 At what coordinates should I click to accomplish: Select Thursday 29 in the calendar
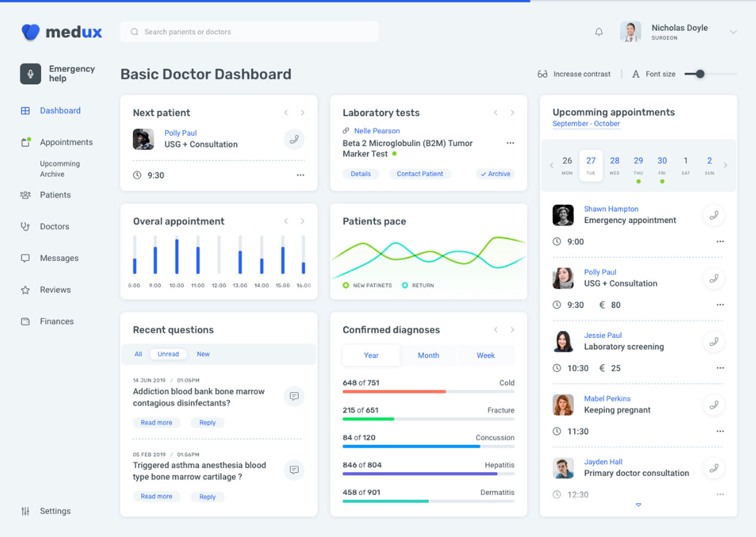638,166
